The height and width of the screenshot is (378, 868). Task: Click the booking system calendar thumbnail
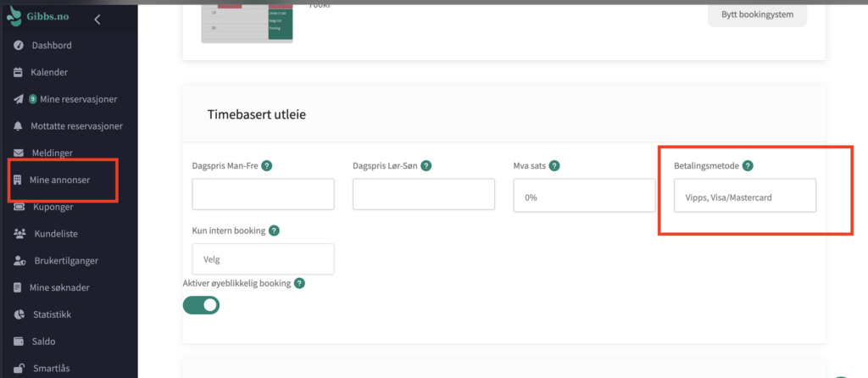click(x=247, y=20)
